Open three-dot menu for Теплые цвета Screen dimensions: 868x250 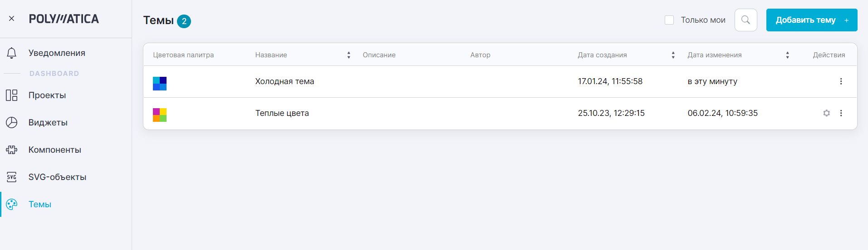point(841,113)
